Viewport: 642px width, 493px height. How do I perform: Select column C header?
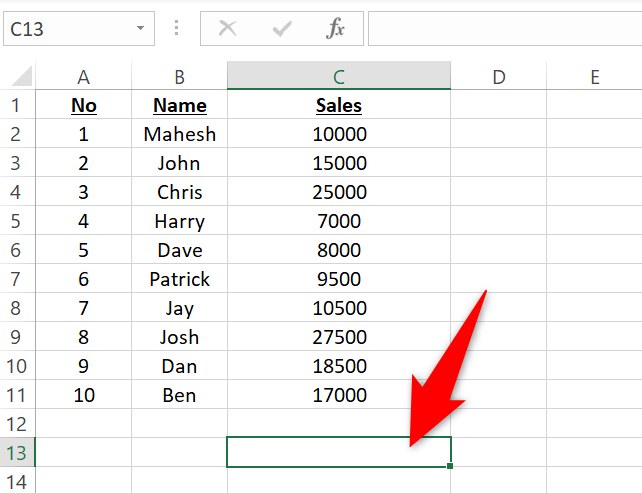339,76
